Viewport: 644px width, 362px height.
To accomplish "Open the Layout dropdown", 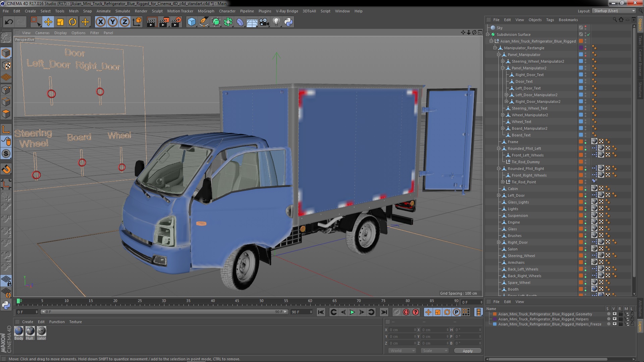I will pyautogui.click(x=614, y=11).
